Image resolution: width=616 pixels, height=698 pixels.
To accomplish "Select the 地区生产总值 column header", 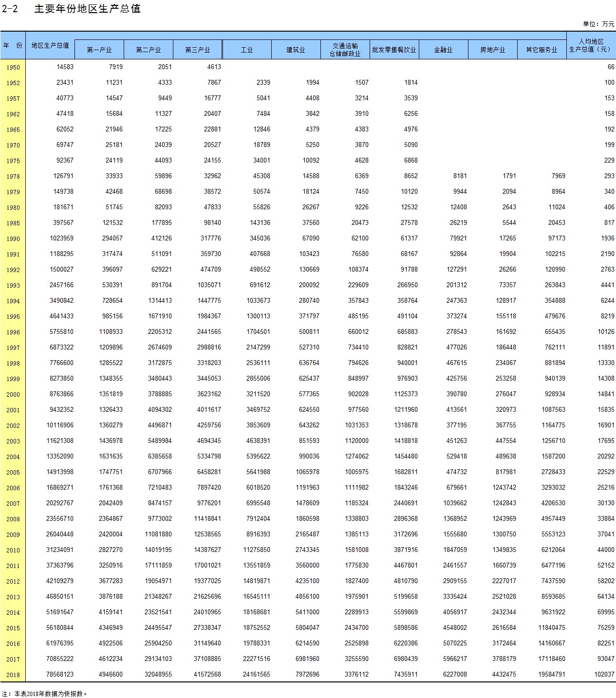I will (x=50, y=45).
